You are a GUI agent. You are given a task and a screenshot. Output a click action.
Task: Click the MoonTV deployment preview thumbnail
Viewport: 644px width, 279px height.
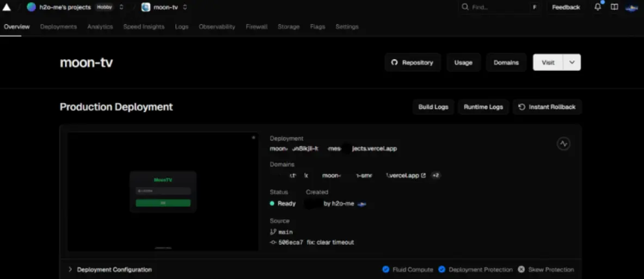(x=163, y=191)
